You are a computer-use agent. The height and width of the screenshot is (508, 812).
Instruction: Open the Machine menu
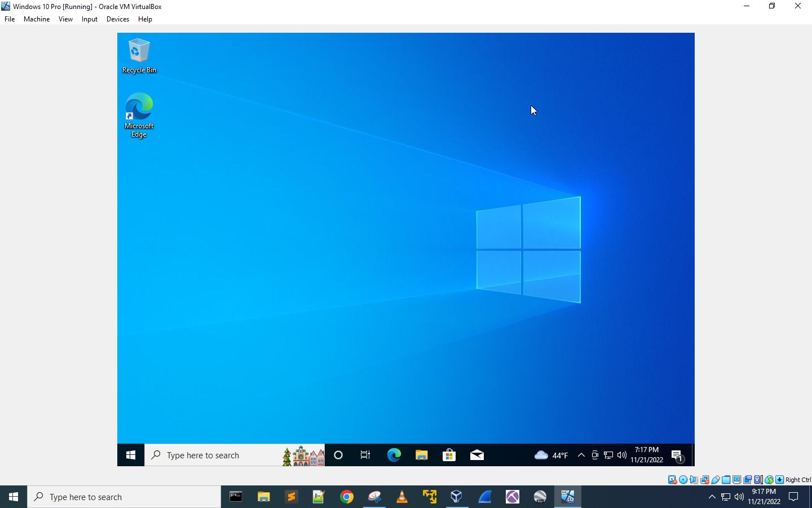coord(37,19)
